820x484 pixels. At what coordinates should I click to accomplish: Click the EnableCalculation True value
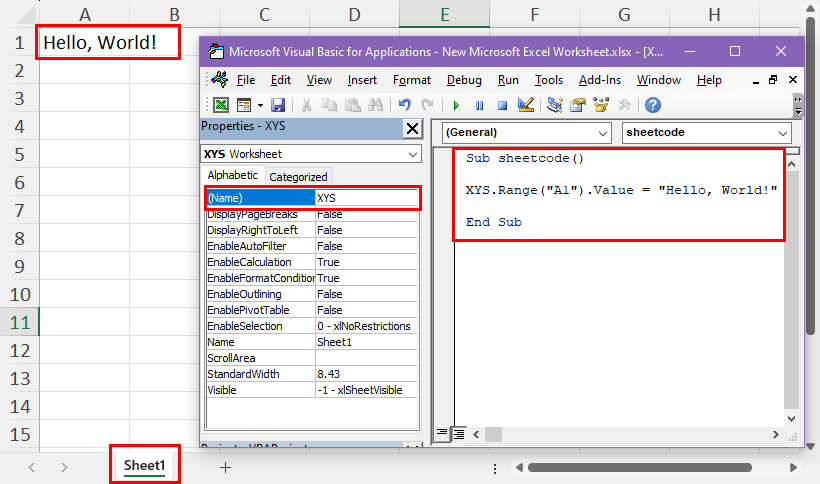coord(367,262)
